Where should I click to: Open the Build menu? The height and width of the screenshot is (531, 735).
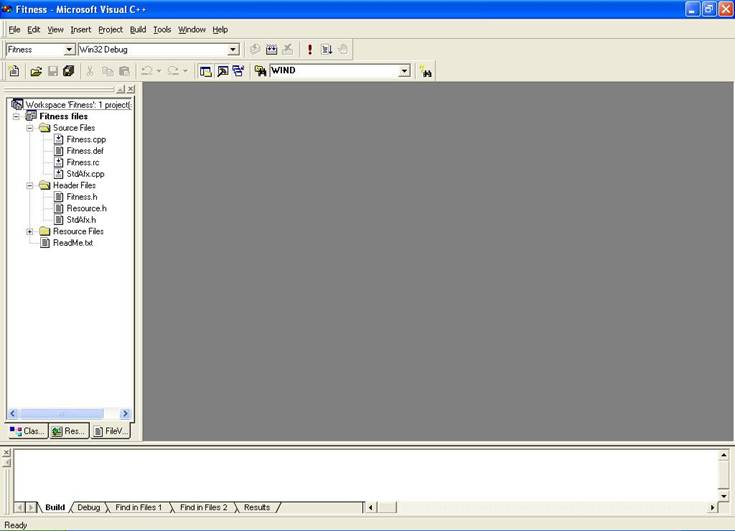137,30
